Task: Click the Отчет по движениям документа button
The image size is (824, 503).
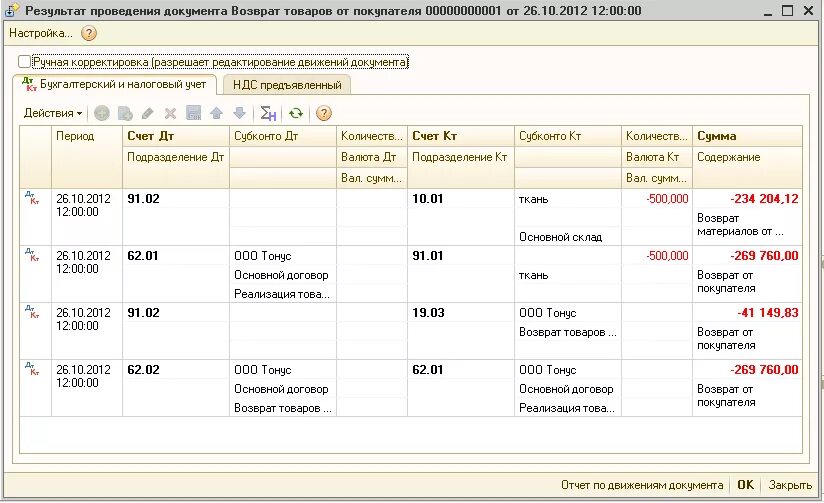Action: point(642,485)
